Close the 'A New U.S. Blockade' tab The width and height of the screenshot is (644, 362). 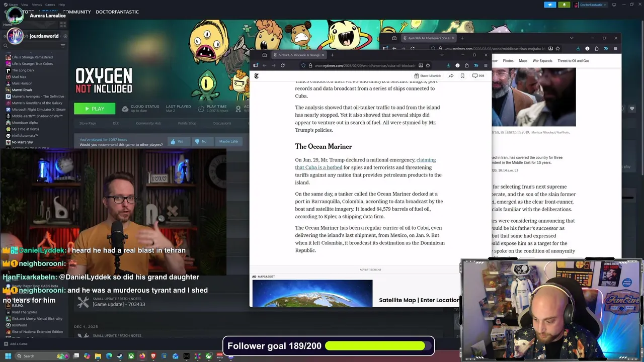coord(323,55)
